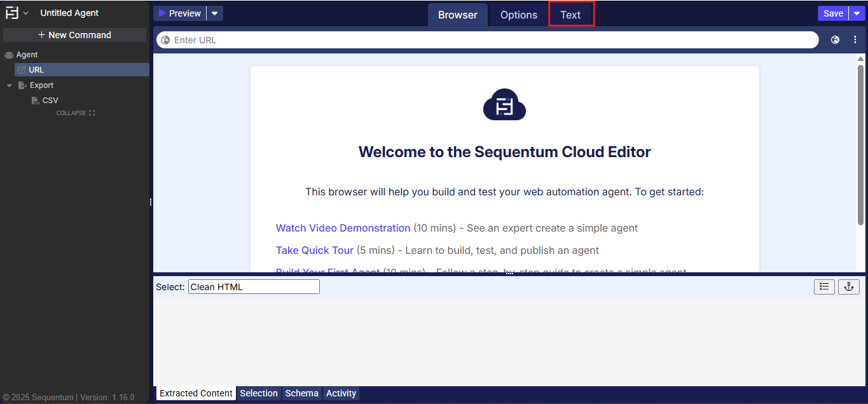This screenshot has height=404, width=868.
Task: Click the browser vertical scrollbar thumb
Action: coord(860,144)
